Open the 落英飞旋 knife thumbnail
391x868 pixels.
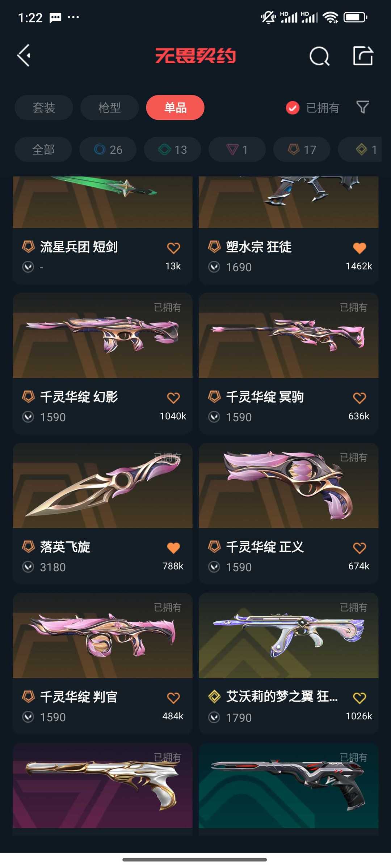coord(102,485)
